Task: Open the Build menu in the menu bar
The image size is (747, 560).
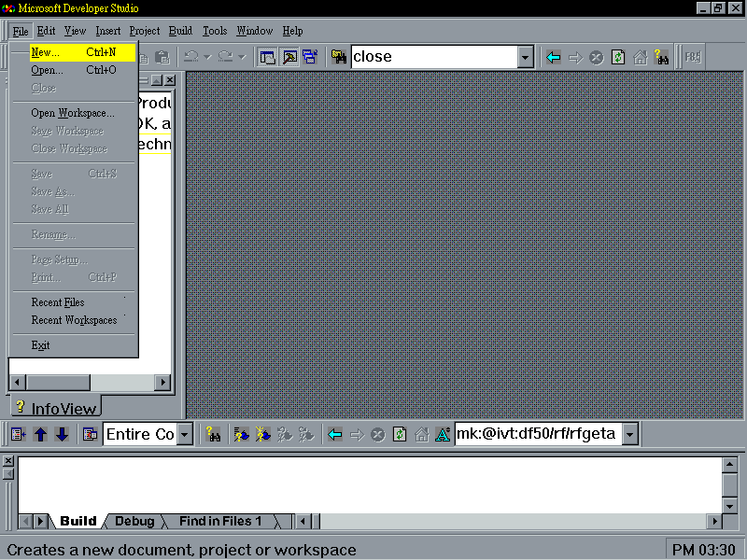Action: coord(180,31)
